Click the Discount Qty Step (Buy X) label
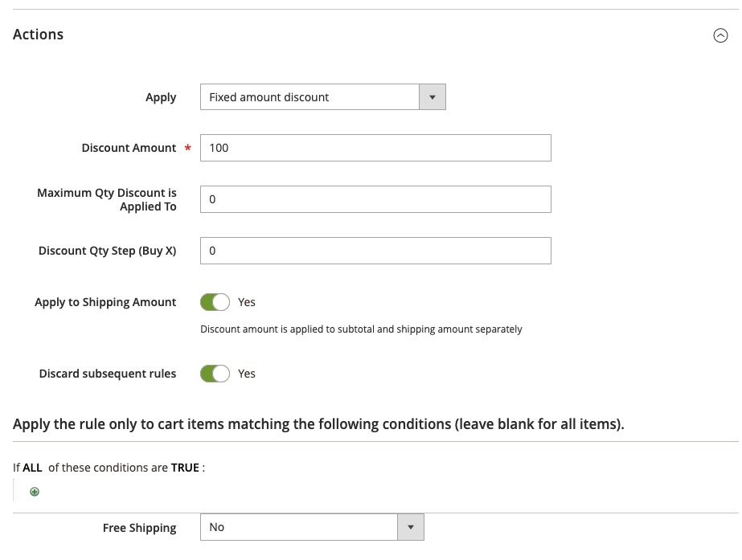This screenshot has width=742, height=560. click(108, 251)
